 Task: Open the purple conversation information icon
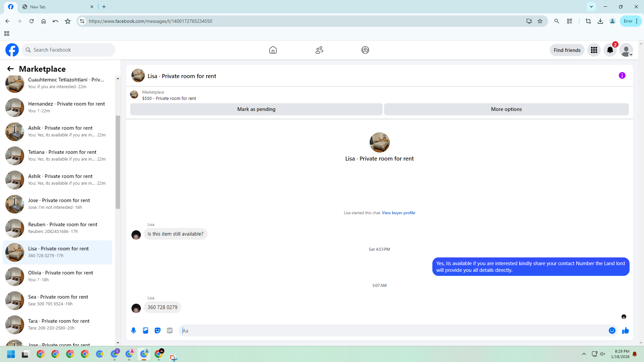(622, 75)
